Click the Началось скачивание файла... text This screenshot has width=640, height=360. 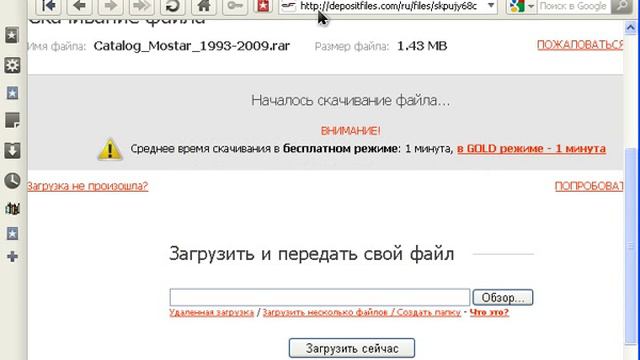point(350,100)
